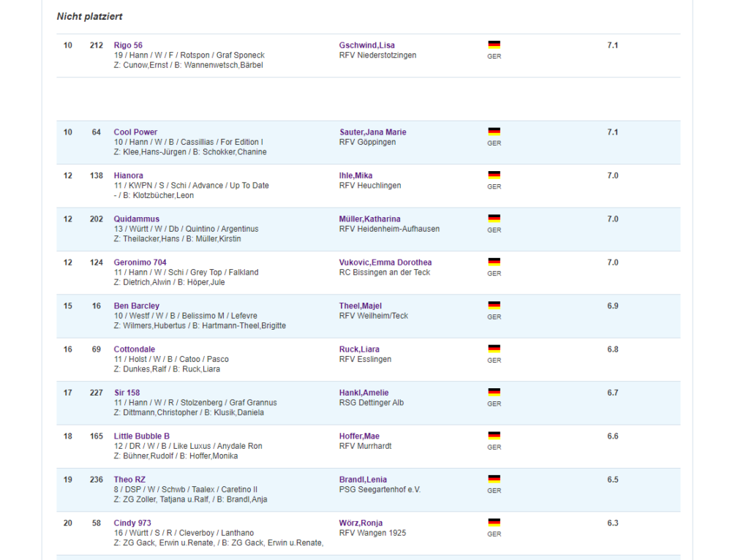The height and width of the screenshot is (560, 749).
Task: Click German flag in Little Bubble B row
Action: (x=494, y=436)
